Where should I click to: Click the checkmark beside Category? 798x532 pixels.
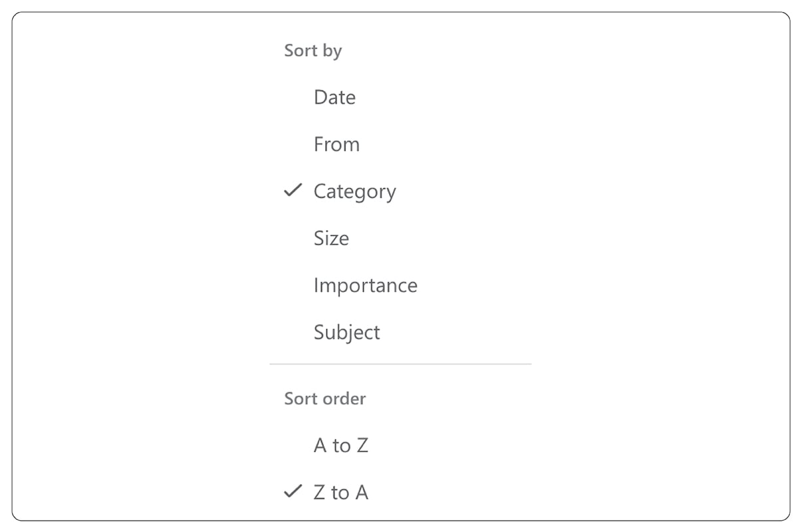(292, 191)
